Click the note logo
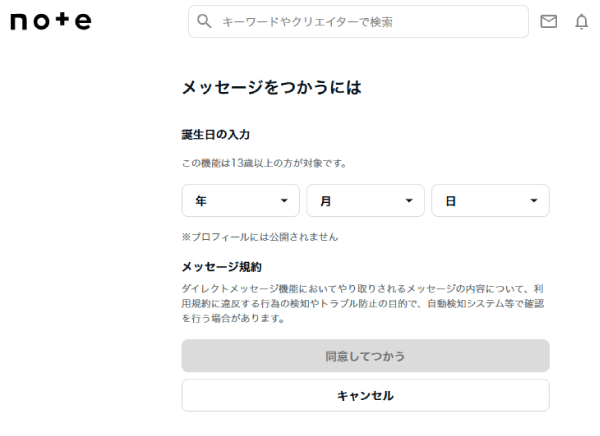The height and width of the screenshot is (436, 600). point(50,21)
